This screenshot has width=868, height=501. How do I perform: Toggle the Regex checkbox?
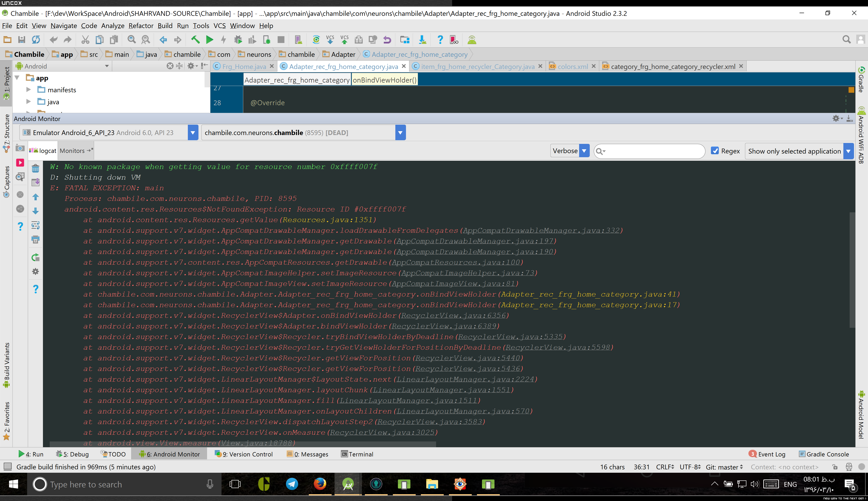[x=715, y=151]
